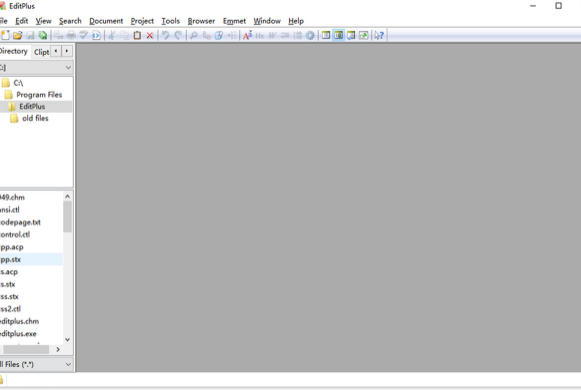Screen dimensions: 581x390
Task: Click the red X Delete icon
Action: [150, 36]
